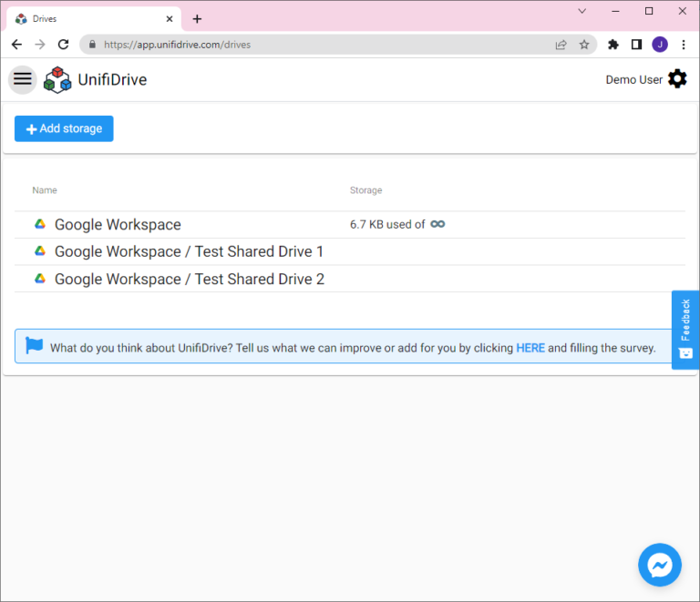The height and width of the screenshot is (602, 700).
Task: Open the Chrome profile avatar J
Action: point(660,45)
